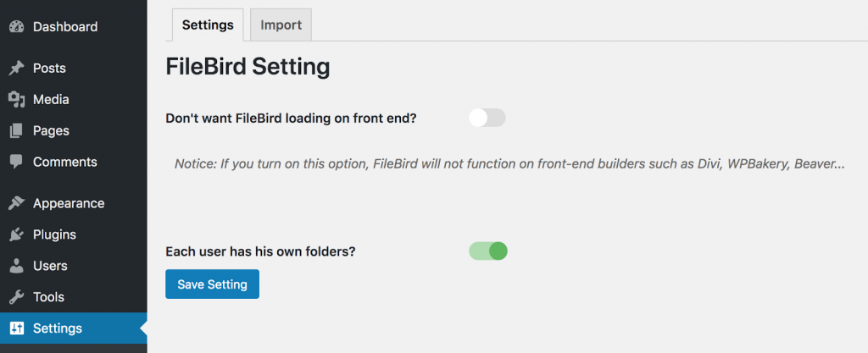Viewport: 868px width, 353px height.
Task: Open the Appearance menu label
Action: pos(69,203)
